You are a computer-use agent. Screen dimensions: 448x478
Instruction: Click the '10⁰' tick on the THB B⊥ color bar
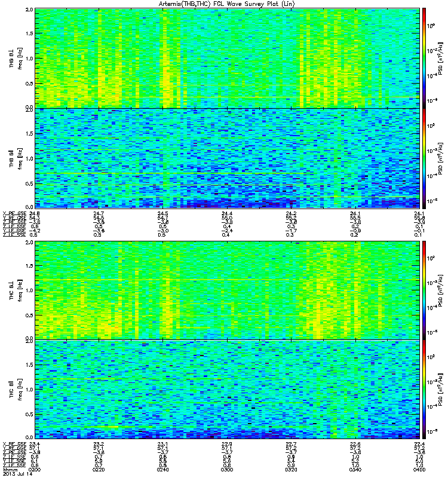tap(431, 26)
